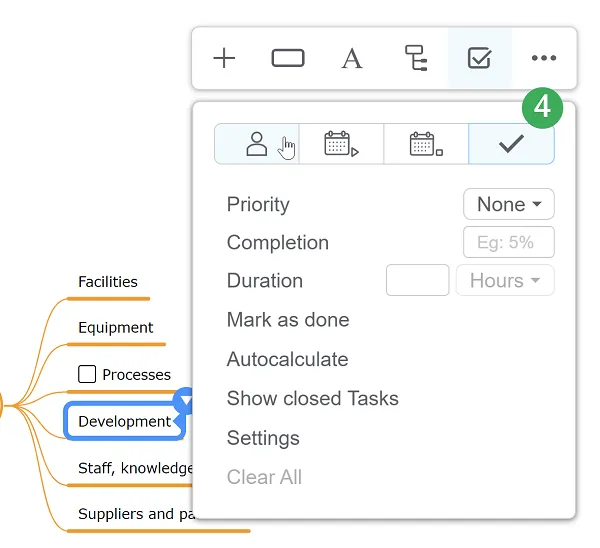Image resolution: width=600 pixels, height=548 pixels.
Task: Select the start date calendar tab
Action: pyautogui.click(x=341, y=144)
